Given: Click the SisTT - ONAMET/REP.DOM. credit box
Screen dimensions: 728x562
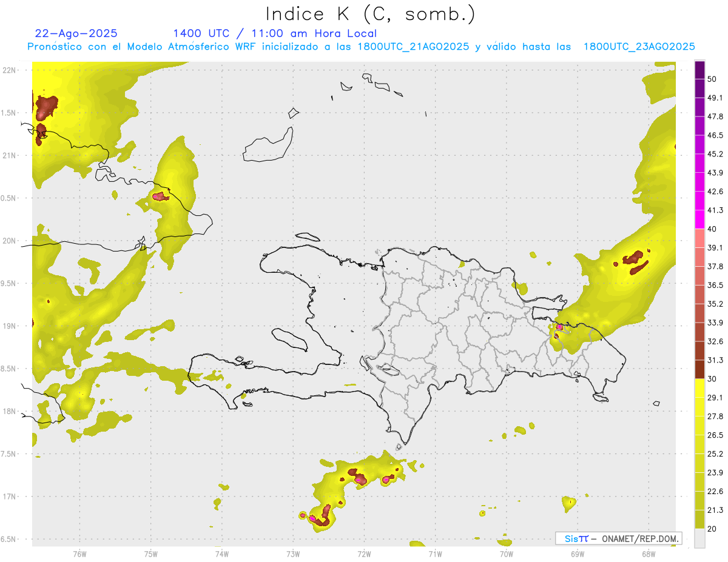Looking at the screenshot, I should point(618,538).
